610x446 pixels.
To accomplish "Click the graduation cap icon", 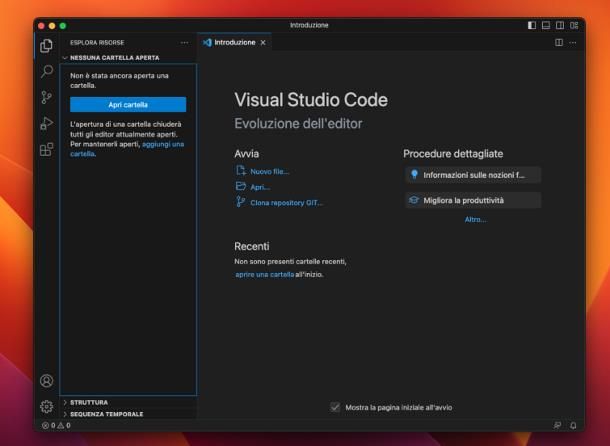I will pos(414,200).
